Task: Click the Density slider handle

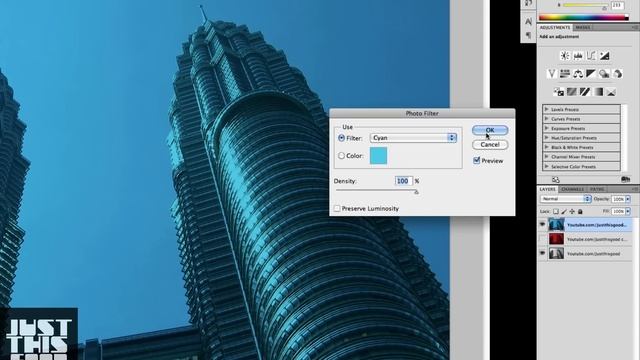Action: [416, 192]
